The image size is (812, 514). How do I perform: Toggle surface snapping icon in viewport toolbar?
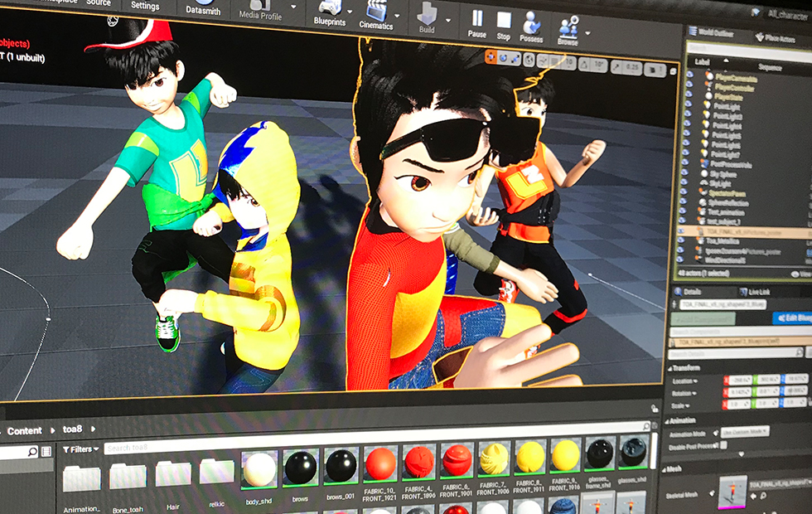point(542,61)
